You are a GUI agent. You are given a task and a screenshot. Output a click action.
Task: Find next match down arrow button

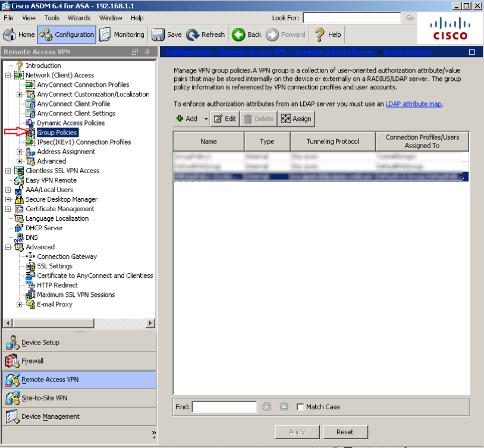tap(267, 407)
